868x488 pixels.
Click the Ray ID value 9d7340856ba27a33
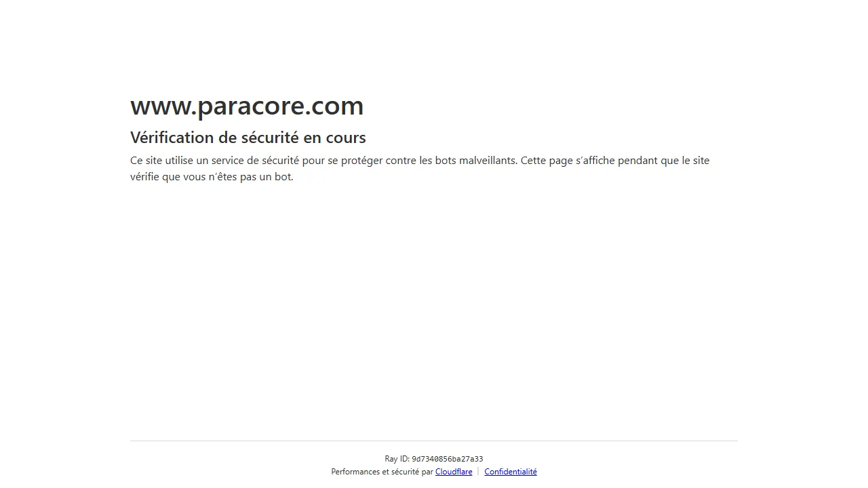pos(447,459)
